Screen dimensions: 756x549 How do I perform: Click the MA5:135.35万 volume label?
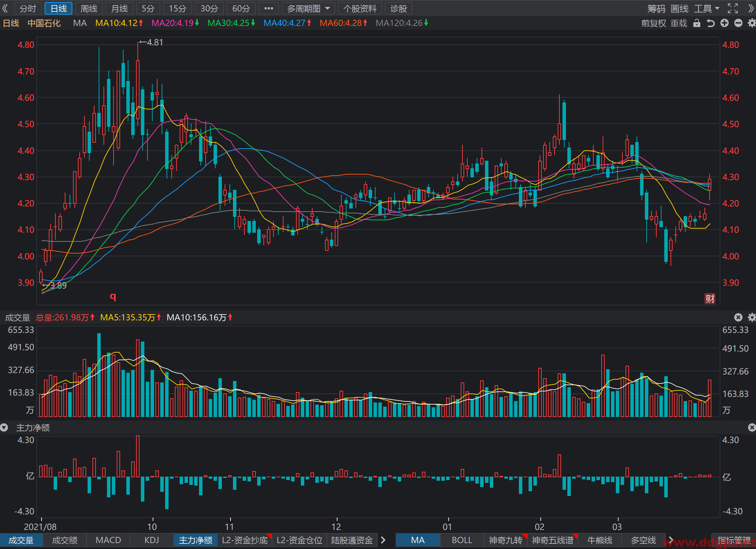pyautogui.click(x=130, y=317)
